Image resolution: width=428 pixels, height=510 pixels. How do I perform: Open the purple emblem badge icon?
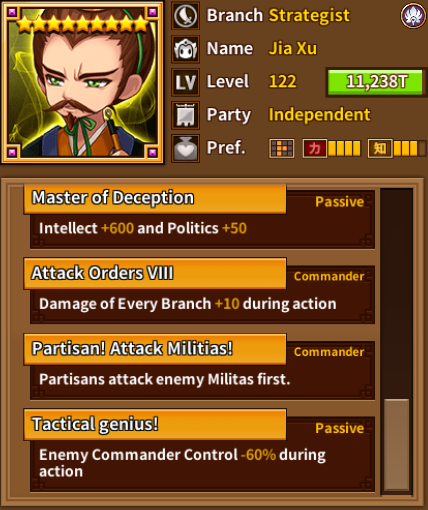413,15
